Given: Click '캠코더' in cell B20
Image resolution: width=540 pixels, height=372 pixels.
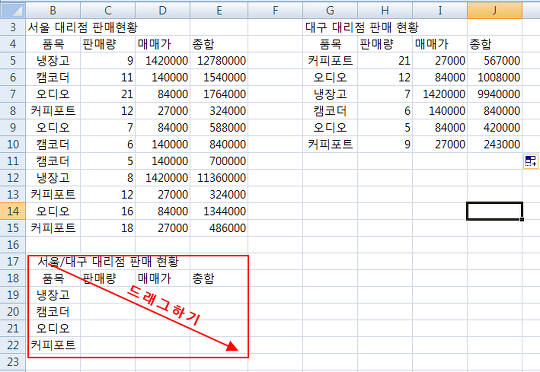Looking at the screenshot, I should (x=53, y=312).
